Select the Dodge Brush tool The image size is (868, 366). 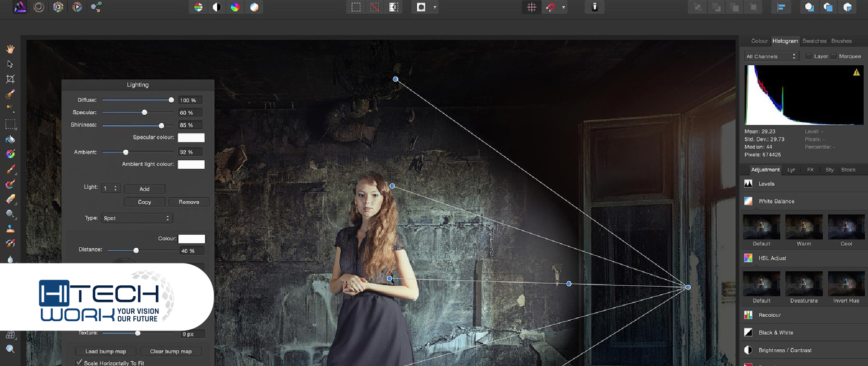click(10, 214)
